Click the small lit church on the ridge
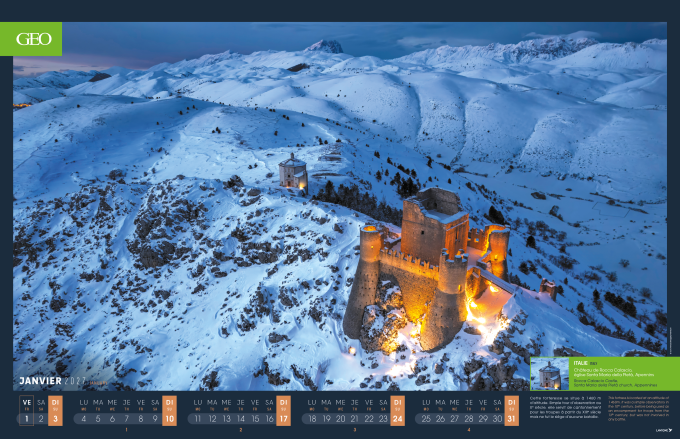This screenshot has height=439, width=680. 293,173
